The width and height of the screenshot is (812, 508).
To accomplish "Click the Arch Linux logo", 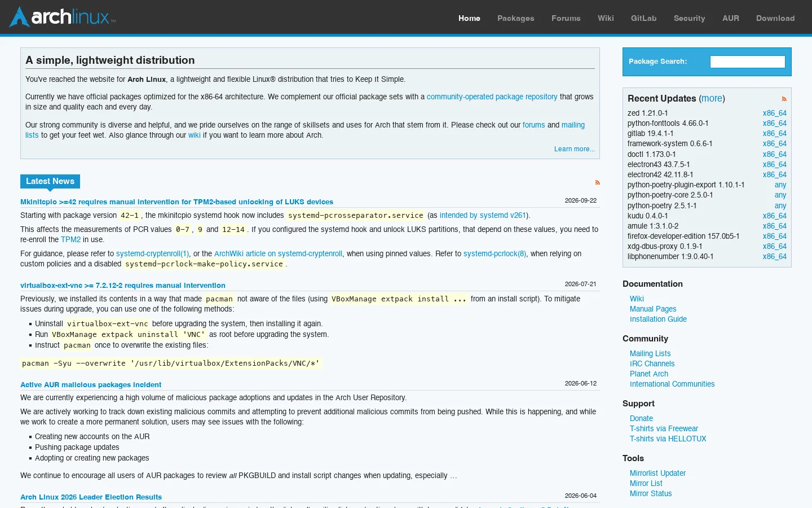I will pos(62,17).
